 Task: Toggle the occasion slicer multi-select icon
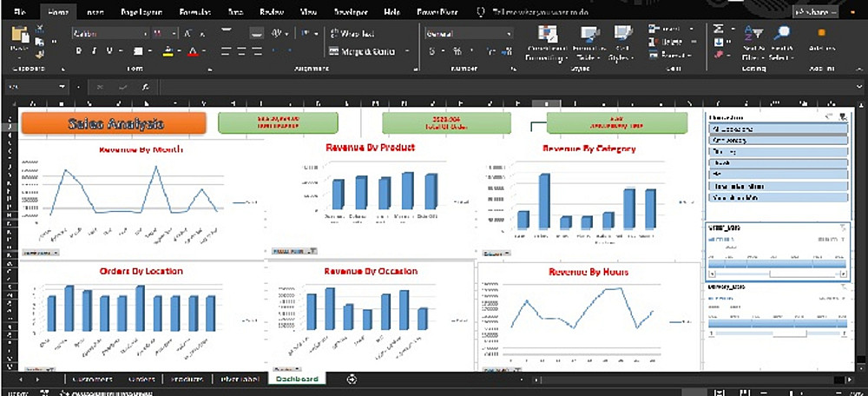coord(829,117)
